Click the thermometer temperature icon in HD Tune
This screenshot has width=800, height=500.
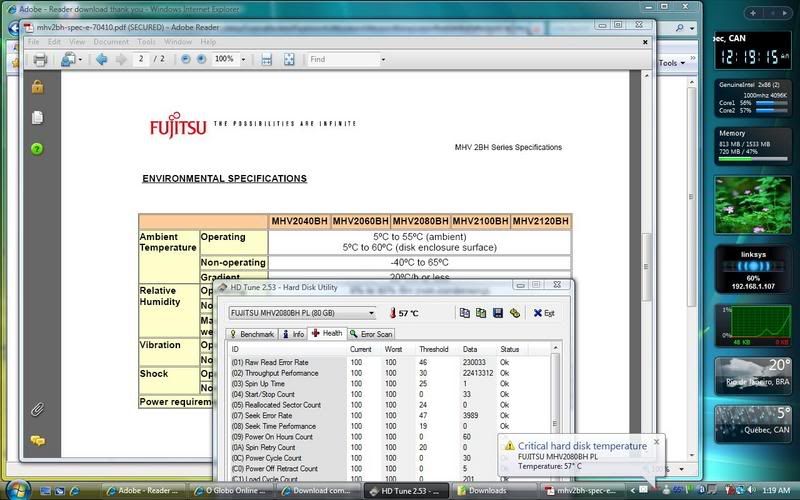coord(392,313)
